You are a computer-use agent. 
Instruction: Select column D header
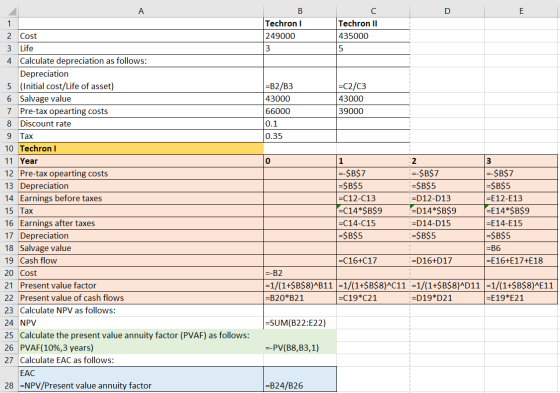[447, 11]
